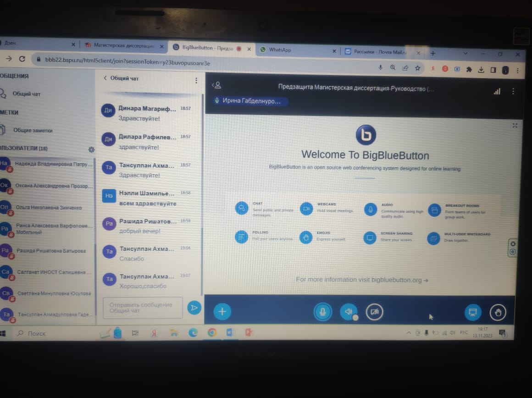Open the connection status signal bars

pos(497,92)
